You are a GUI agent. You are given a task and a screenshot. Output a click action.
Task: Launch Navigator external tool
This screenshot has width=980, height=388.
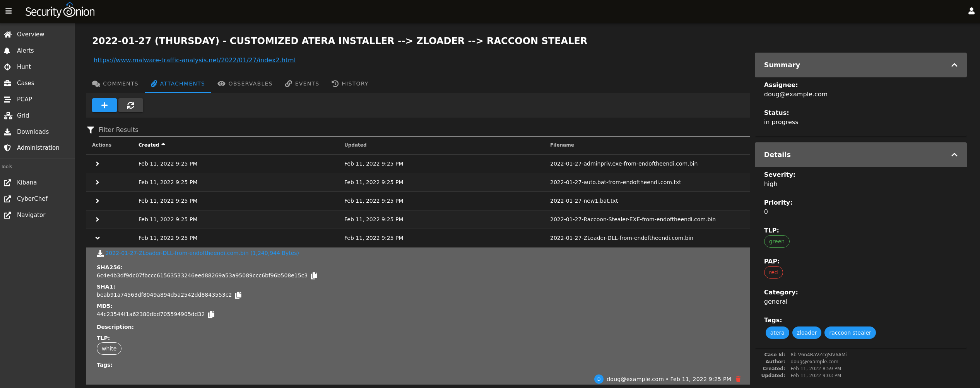coord(38,215)
